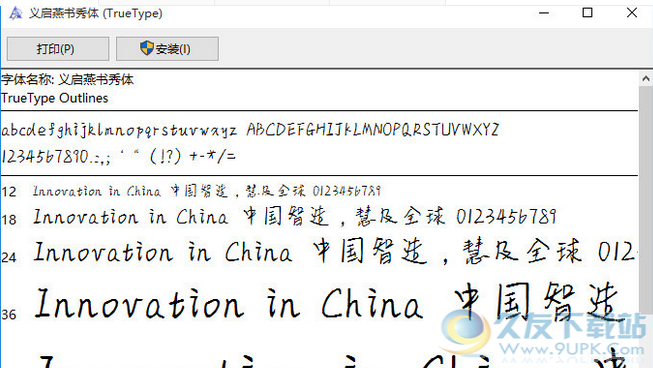Click the shield icon on the install button
653x368 pixels.
tap(147, 48)
